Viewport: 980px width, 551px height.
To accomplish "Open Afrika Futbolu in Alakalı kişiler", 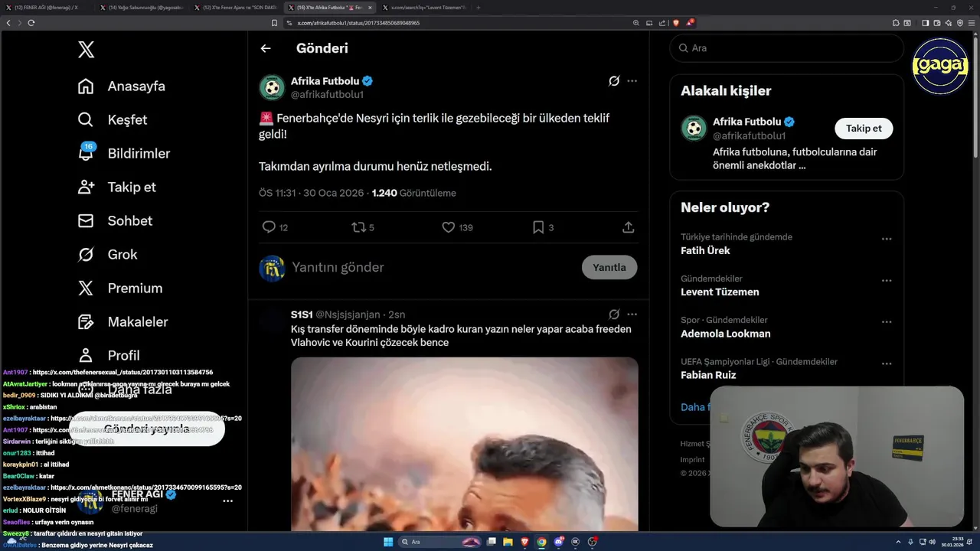I will coord(747,122).
